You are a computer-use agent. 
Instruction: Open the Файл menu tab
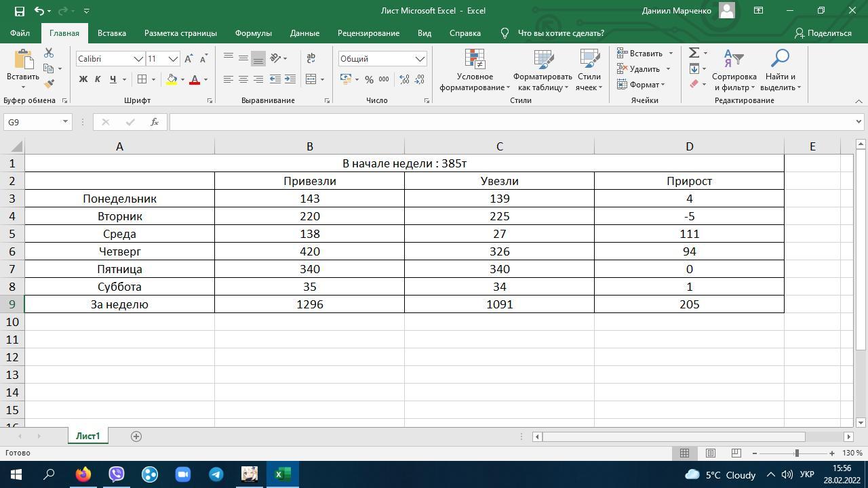20,33
